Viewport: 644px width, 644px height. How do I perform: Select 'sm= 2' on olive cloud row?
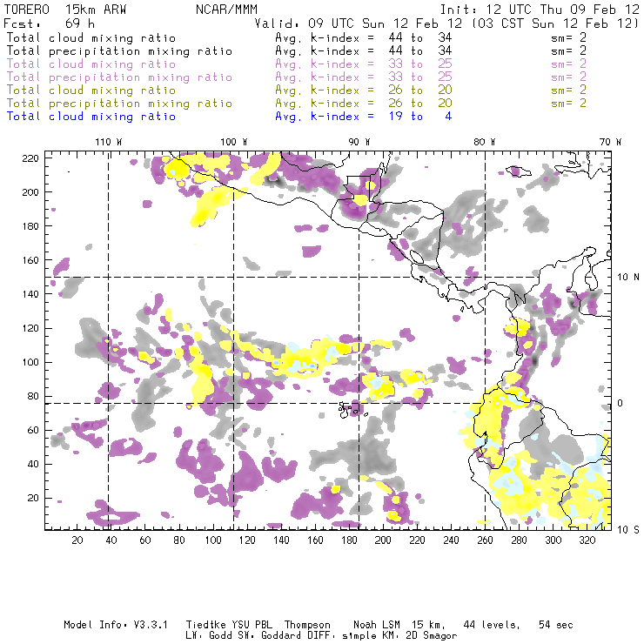pos(569,90)
